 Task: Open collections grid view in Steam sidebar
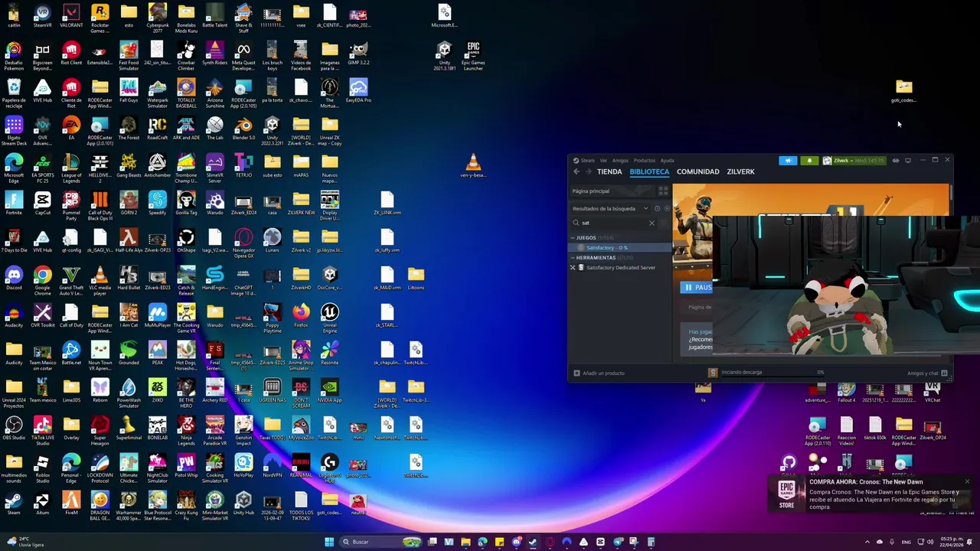point(663,191)
